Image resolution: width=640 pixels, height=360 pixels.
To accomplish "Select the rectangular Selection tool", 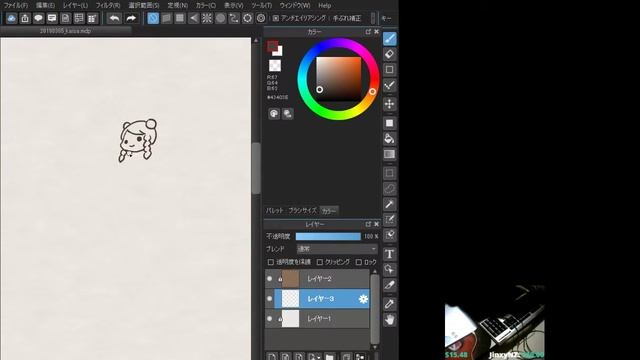I will [x=390, y=173].
